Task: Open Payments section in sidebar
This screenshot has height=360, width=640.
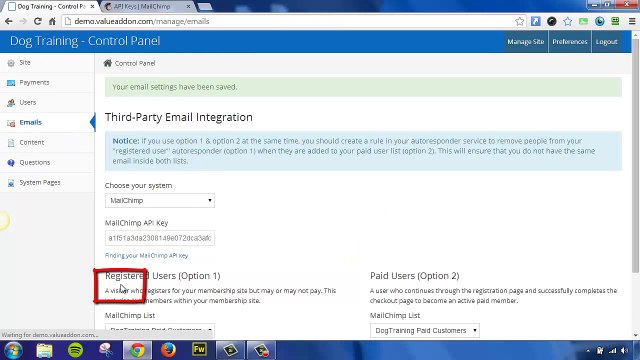Action: coord(47,83)
